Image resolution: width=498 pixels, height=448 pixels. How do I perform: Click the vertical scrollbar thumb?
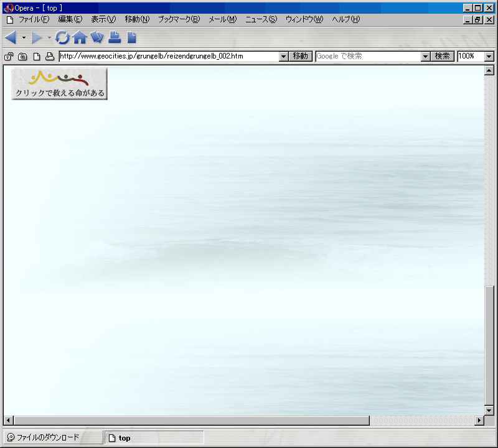coord(489,345)
